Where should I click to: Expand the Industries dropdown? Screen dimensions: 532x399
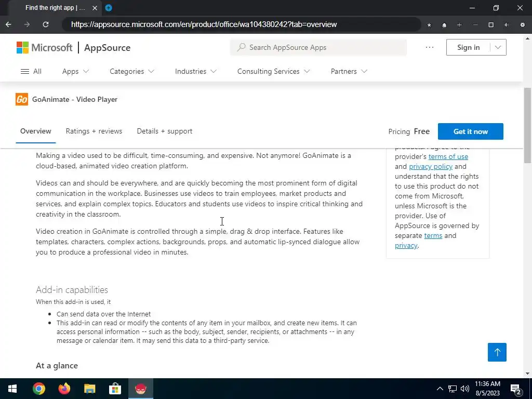click(196, 71)
